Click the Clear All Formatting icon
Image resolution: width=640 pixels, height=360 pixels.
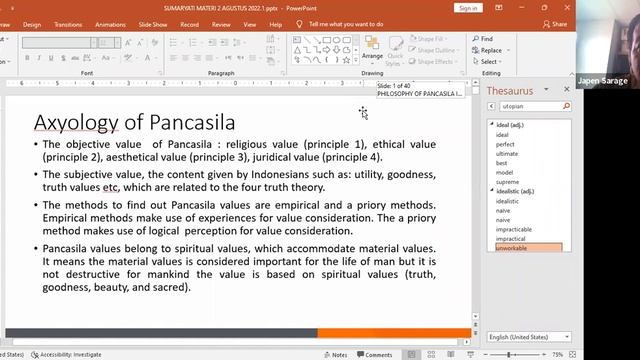155,42
